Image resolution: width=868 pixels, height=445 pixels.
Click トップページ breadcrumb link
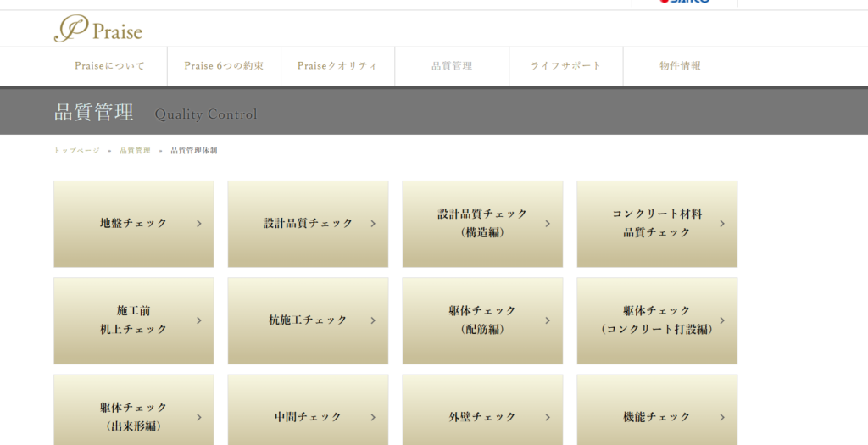tap(76, 151)
